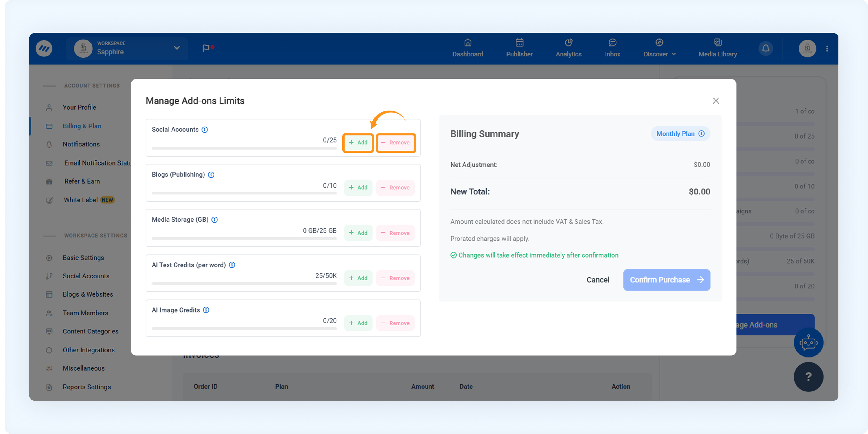Open Team Members settings
The height and width of the screenshot is (434, 868).
pos(85,313)
